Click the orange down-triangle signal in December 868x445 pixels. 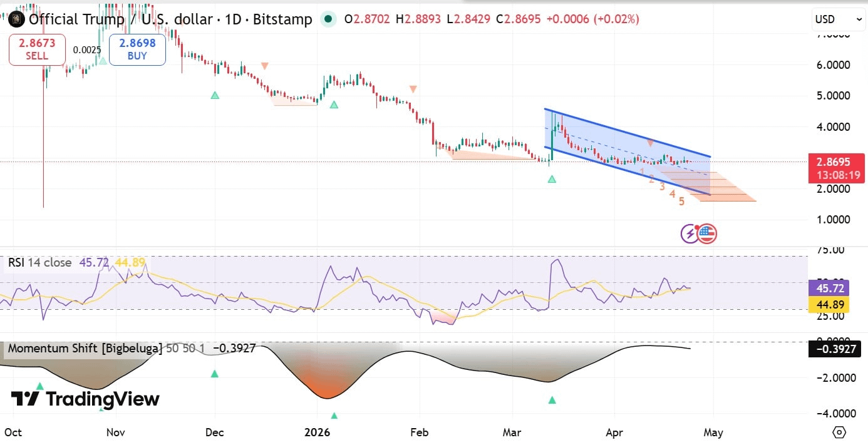pos(265,66)
